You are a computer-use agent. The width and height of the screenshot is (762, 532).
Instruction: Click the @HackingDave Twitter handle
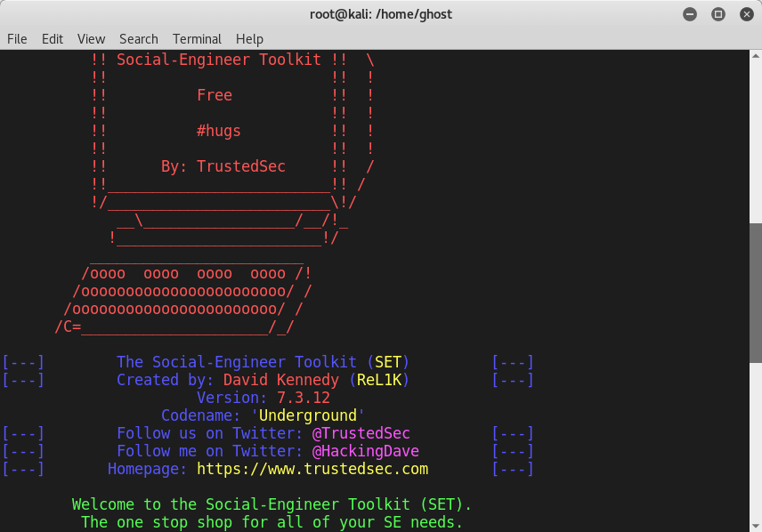[x=366, y=451]
